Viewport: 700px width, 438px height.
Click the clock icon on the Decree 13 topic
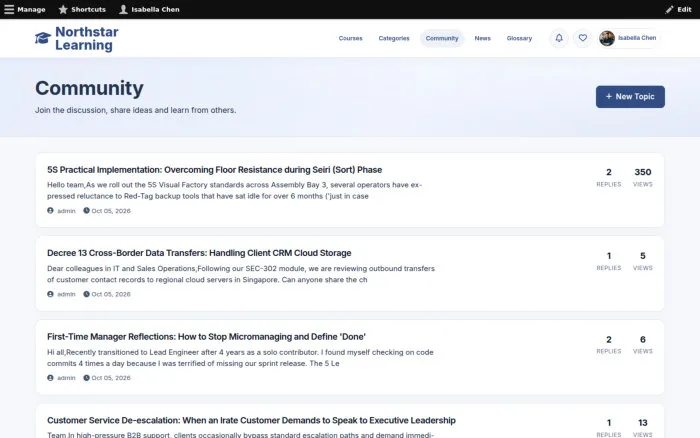[x=86, y=294]
